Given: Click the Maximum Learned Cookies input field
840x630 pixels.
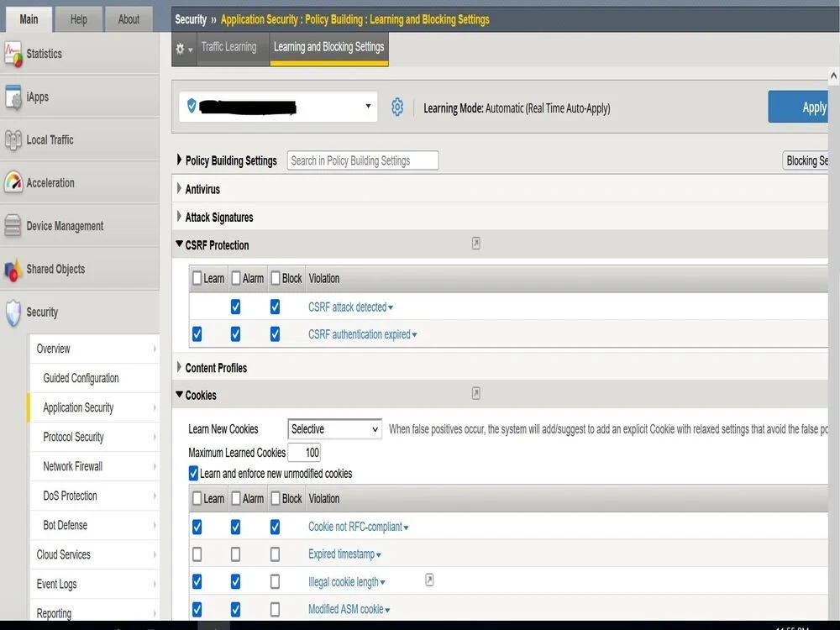Looking at the screenshot, I should click(304, 452).
